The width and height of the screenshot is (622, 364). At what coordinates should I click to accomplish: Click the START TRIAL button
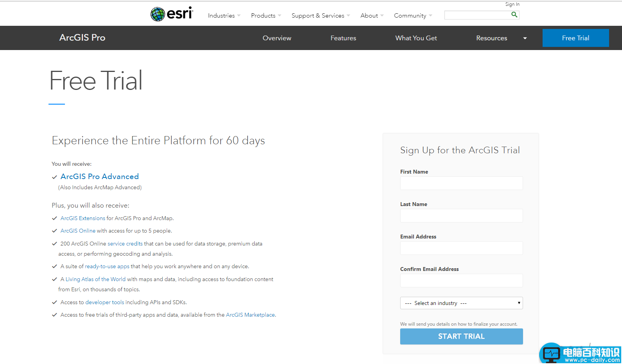[x=462, y=336]
